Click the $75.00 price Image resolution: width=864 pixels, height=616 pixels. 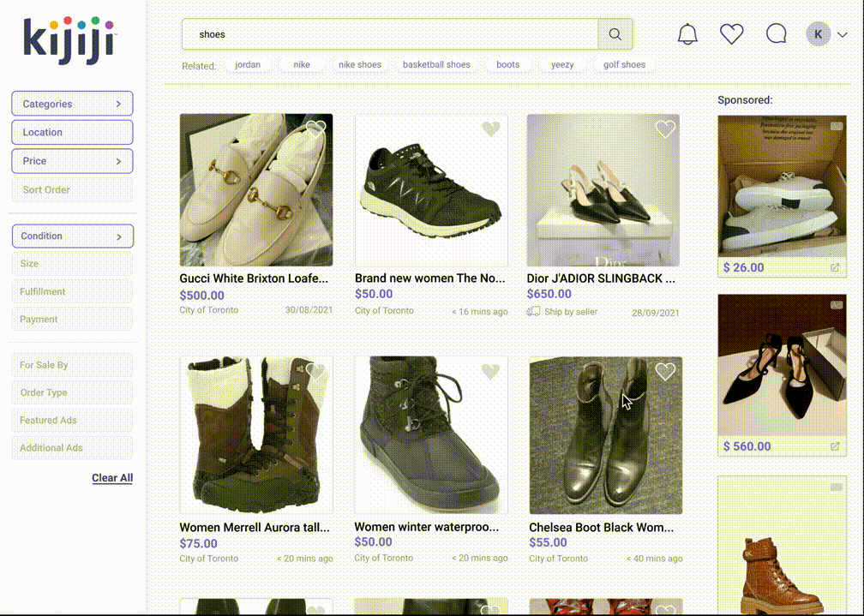pyautogui.click(x=198, y=544)
